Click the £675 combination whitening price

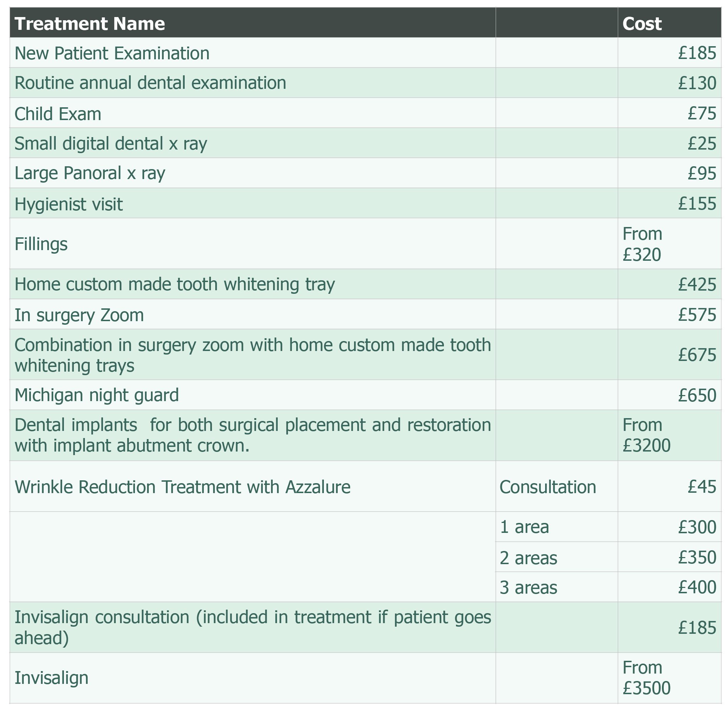(697, 355)
